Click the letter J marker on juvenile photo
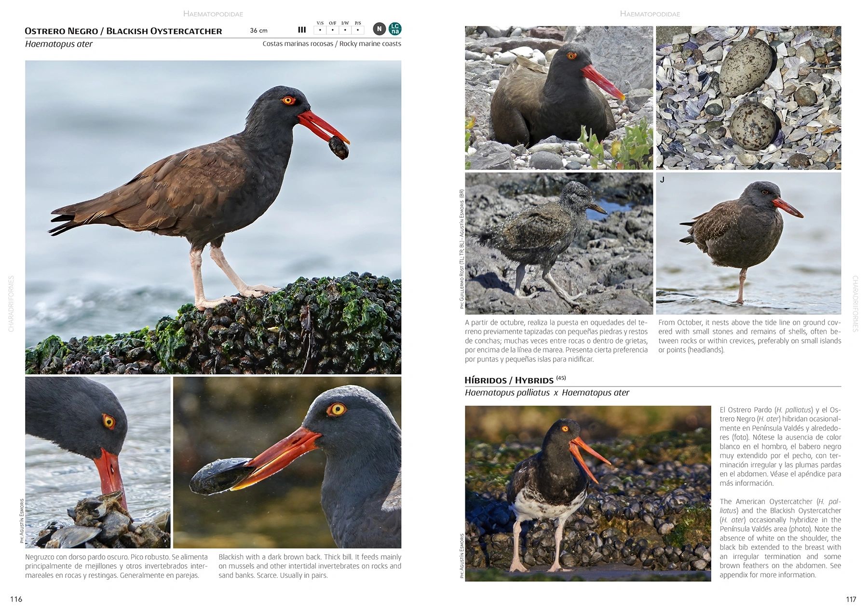This screenshot has width=868, height=614. (x=662, y=180)
